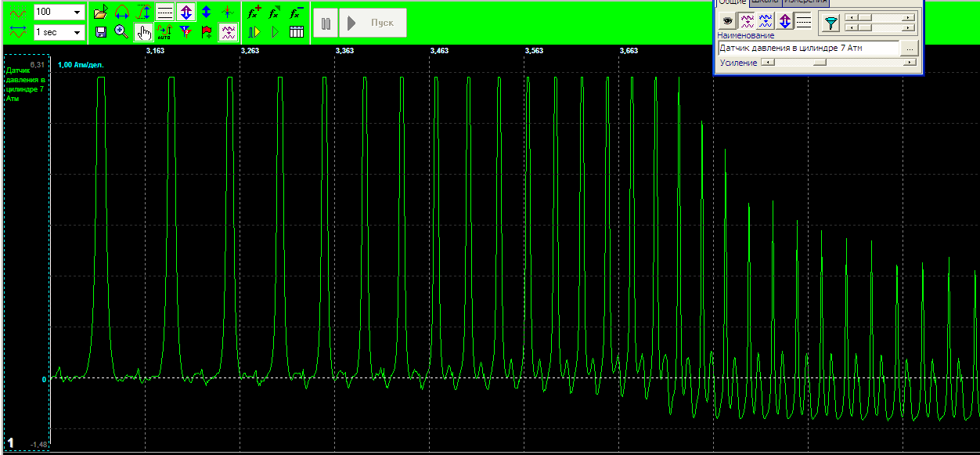Click the 1,00 Атм/дел. scale text
980x455 pixels.
tap(81, 65)
